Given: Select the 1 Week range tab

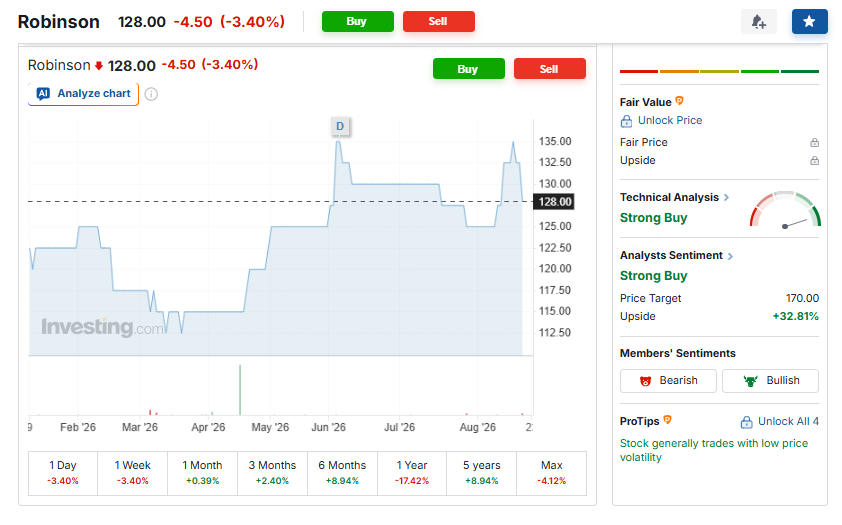Looking at the screenshot, I should (x=133, y=473).
